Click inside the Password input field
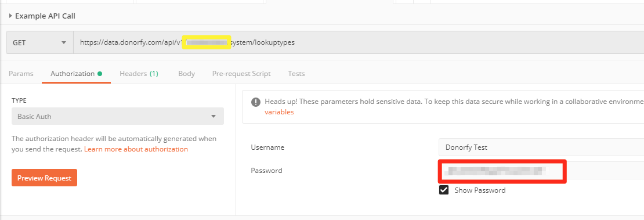 point(541,170)
